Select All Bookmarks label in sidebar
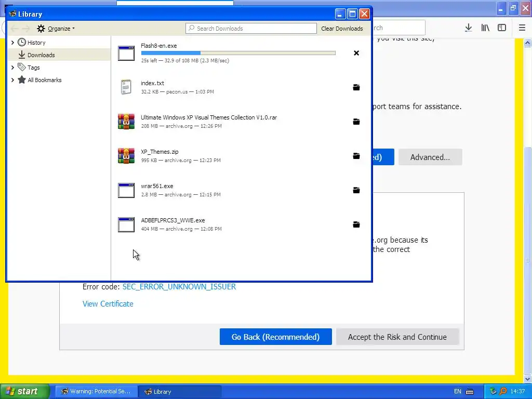 45,80
